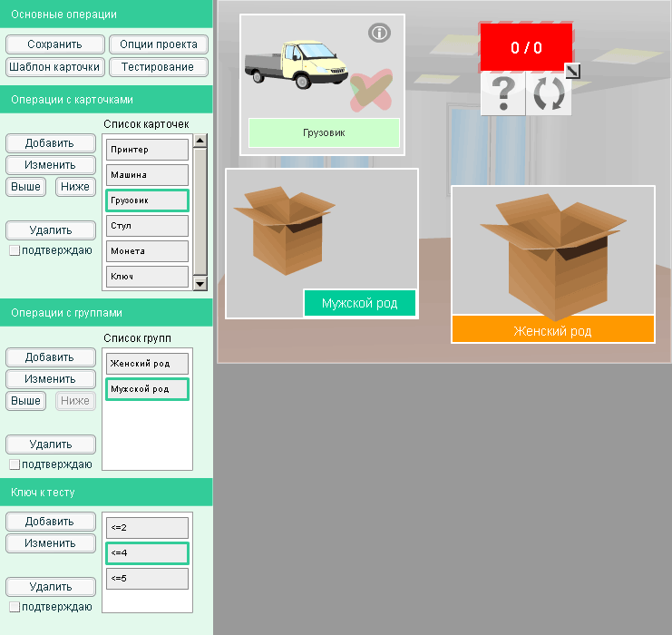Image resolution: width=672 pixels, height=635 pixels.
Task: Click the orange Женский род box label
Action: coord(553,329)
